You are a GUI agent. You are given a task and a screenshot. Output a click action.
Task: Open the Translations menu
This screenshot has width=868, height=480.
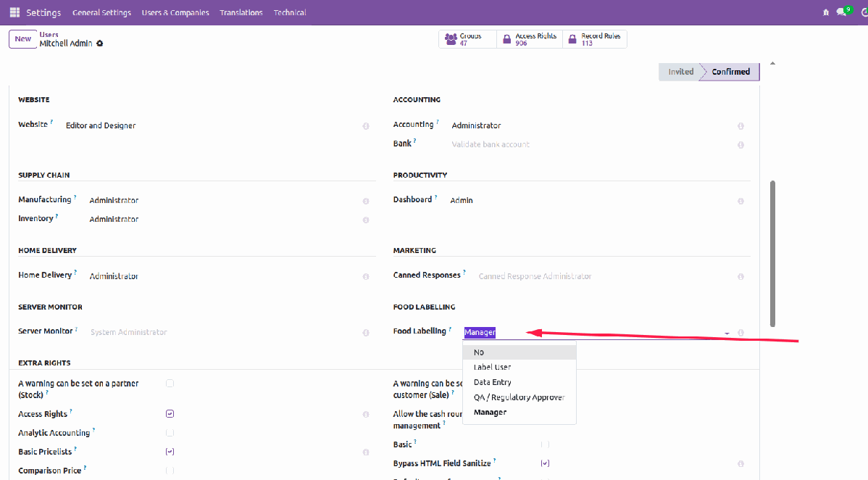(x=241, y=12)
